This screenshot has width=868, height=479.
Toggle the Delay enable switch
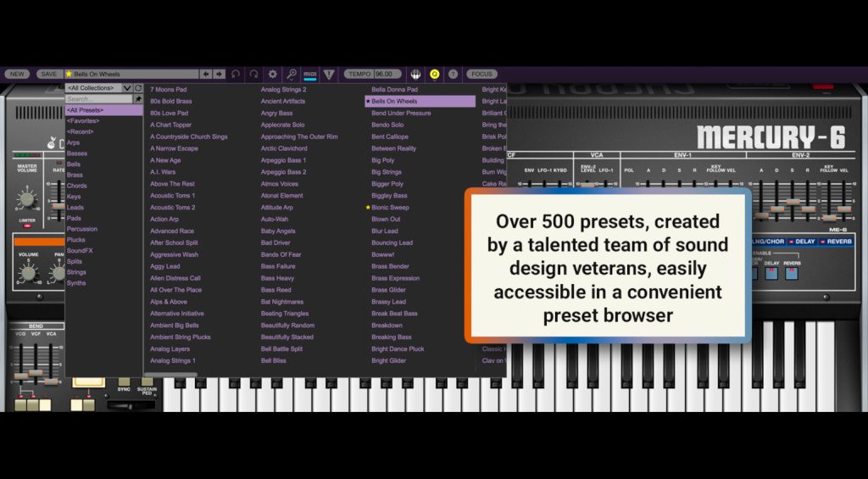[x=771, y=274]
